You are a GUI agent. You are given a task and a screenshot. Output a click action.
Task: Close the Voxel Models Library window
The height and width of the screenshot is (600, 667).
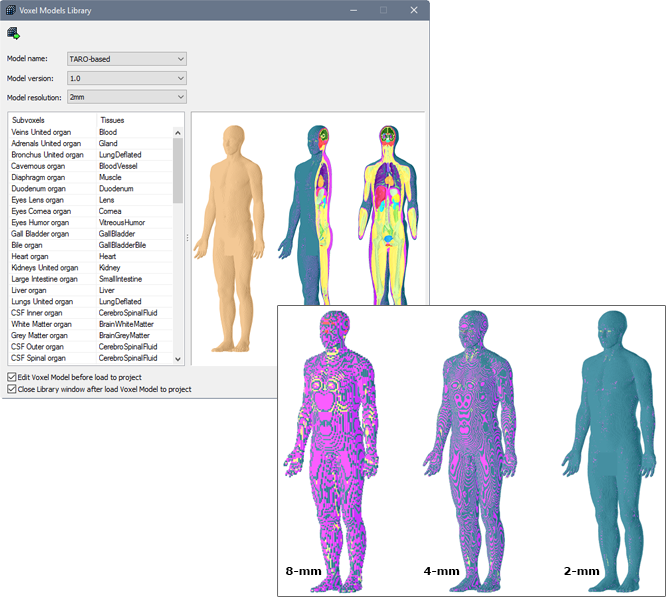414,10
